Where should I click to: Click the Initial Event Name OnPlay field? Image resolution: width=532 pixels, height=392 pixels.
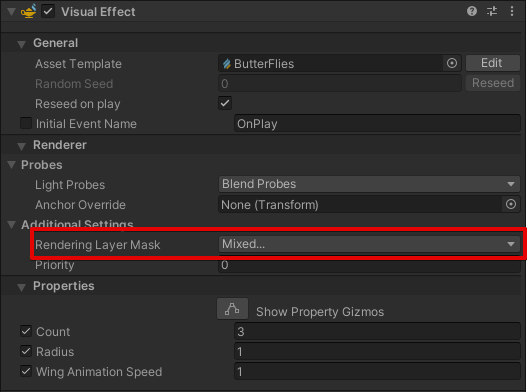tap(377, 124)
